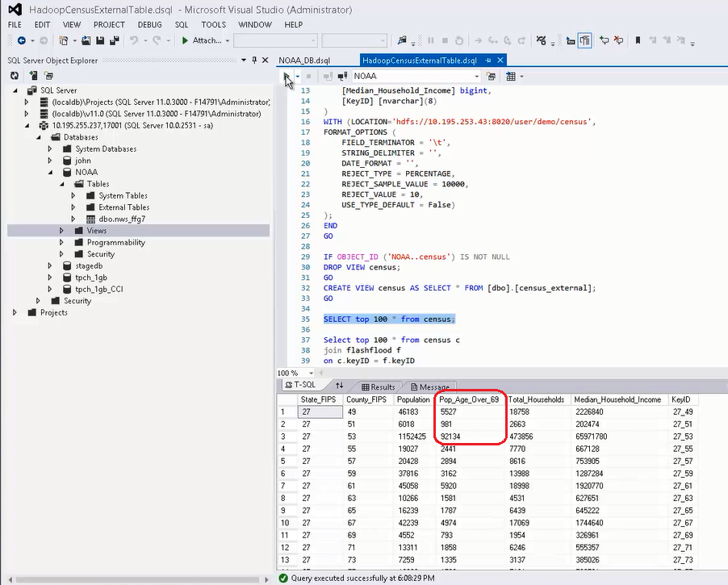Collapse the Databases folder
The image size is (728, 585).
pos(39,137)
